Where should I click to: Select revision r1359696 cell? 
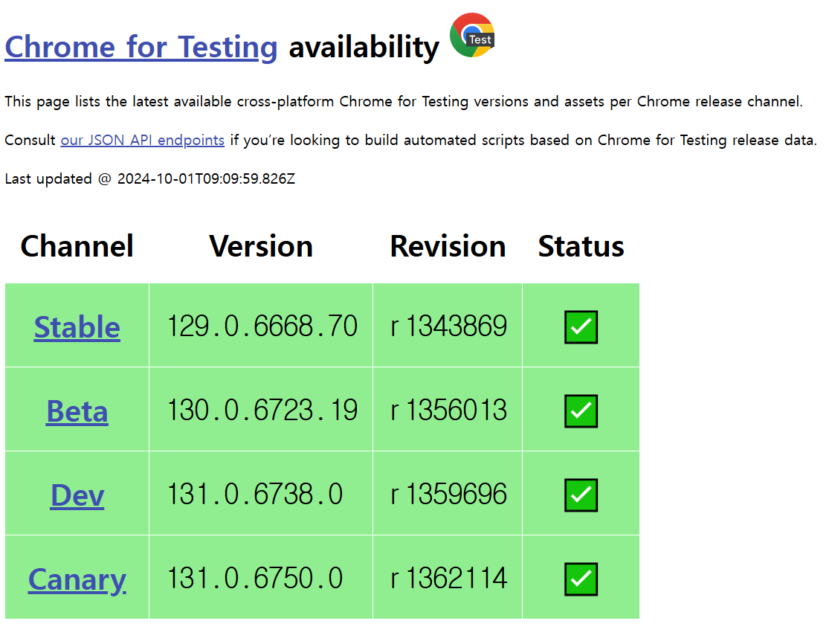tap(448, 494)
